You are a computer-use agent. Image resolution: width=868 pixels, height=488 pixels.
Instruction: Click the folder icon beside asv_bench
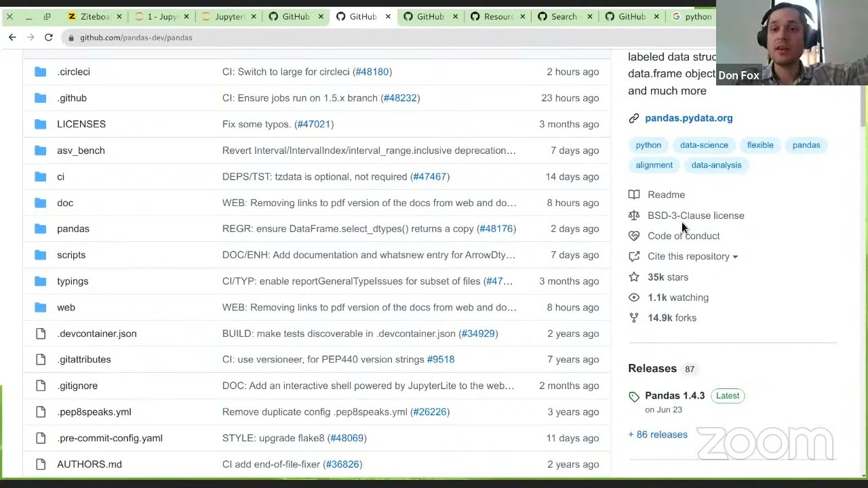[41, 150]
